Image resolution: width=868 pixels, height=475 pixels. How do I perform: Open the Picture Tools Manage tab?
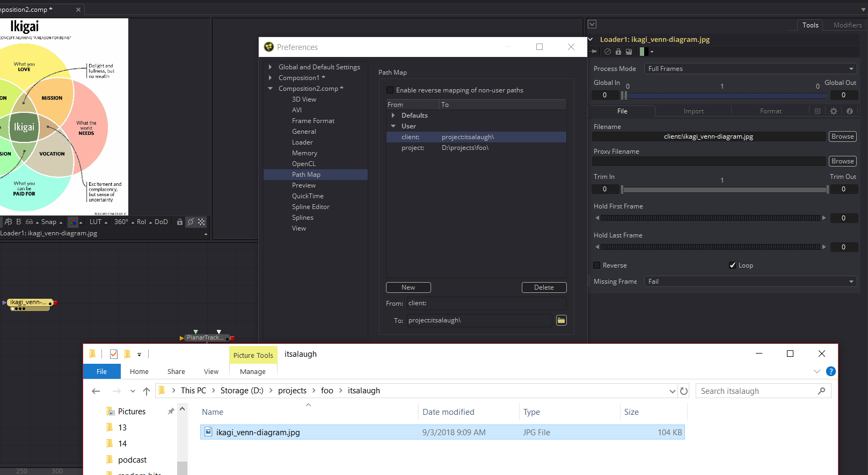253,371
